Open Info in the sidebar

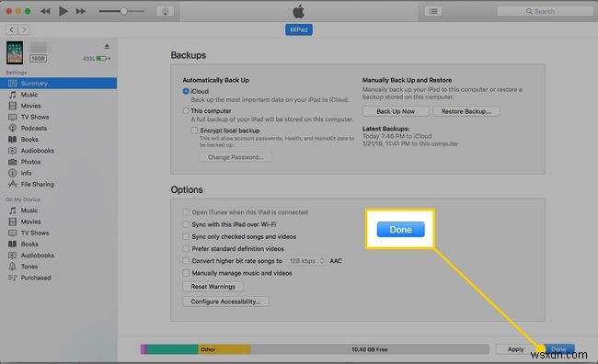pos(58,173)
